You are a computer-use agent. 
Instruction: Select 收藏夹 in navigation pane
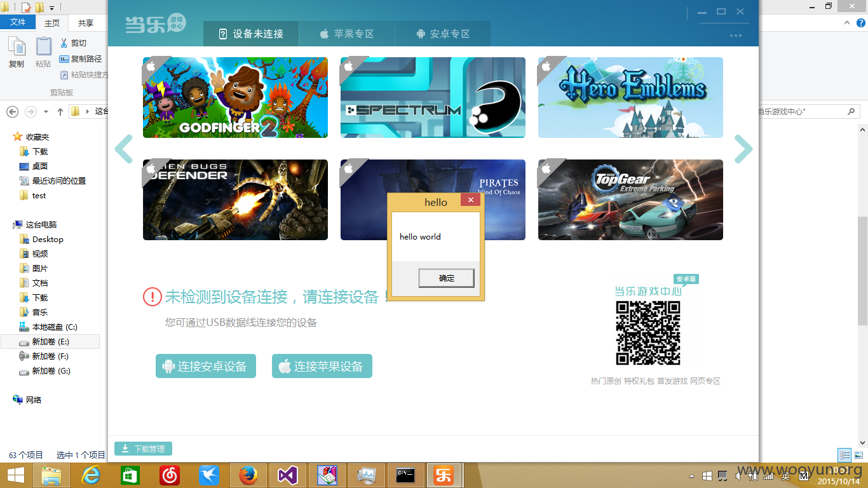pyautogui.click(x=31, y=137)
